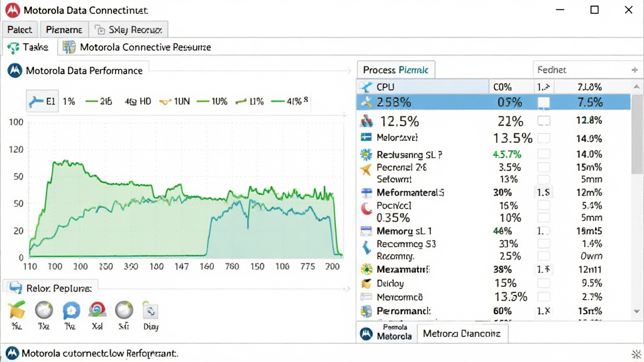Click the Reclussnng SL gear icon
Viewport: 644px width, 362px height.
click(366, 155)
